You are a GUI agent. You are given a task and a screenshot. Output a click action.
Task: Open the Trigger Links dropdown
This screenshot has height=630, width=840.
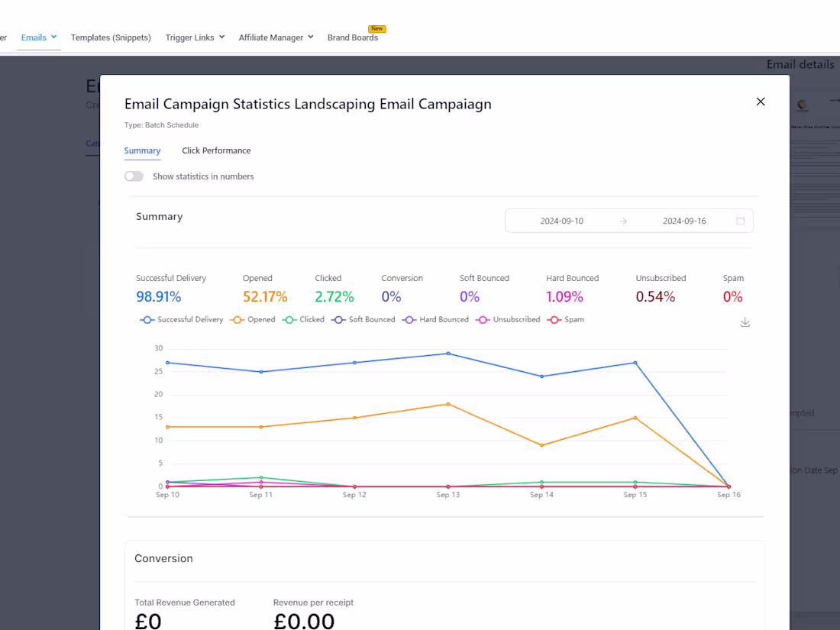(195, 37)
